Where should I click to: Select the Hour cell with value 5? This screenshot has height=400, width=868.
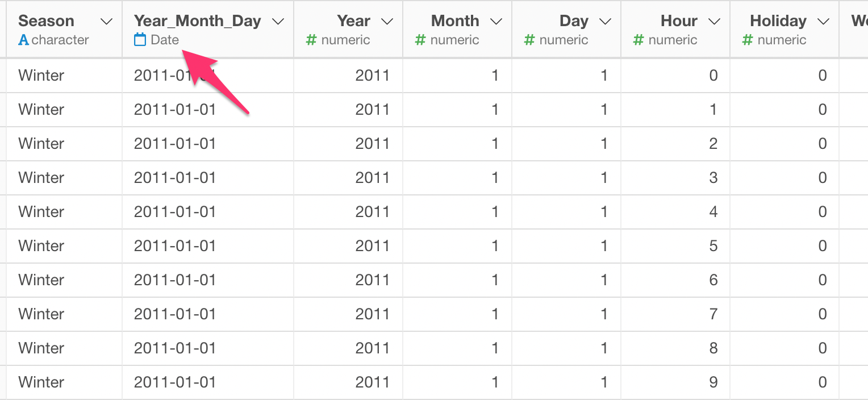coord(675,246)
